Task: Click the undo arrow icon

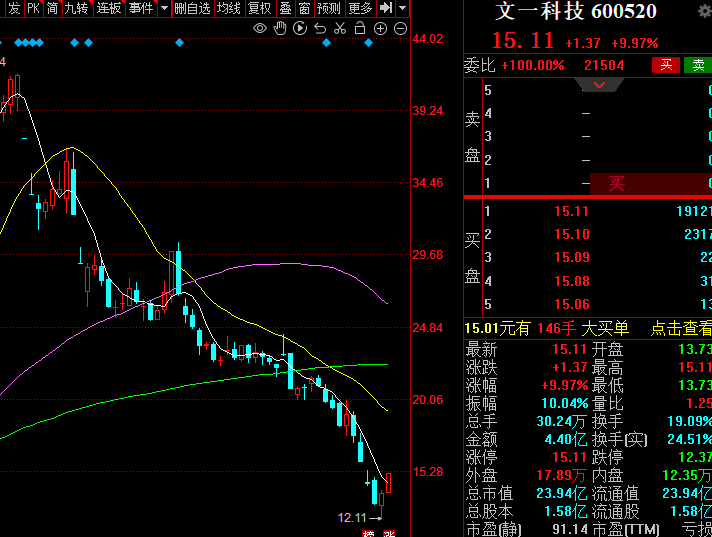Action: (x=320, y=29)
